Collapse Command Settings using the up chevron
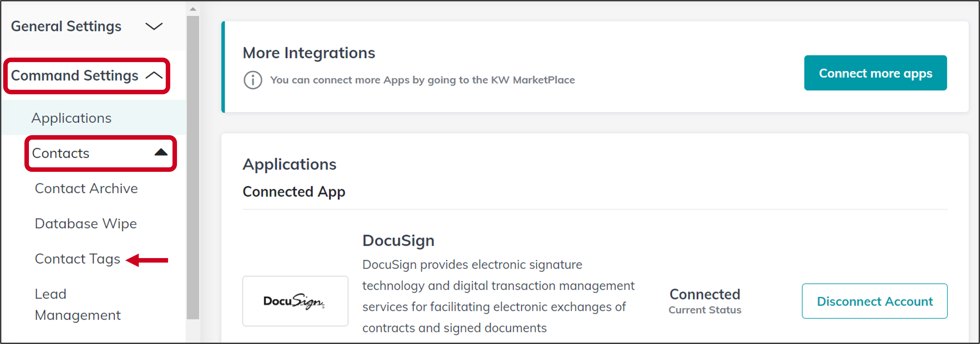This screenshot has height=344, width=980. click(x=154, y=75)
